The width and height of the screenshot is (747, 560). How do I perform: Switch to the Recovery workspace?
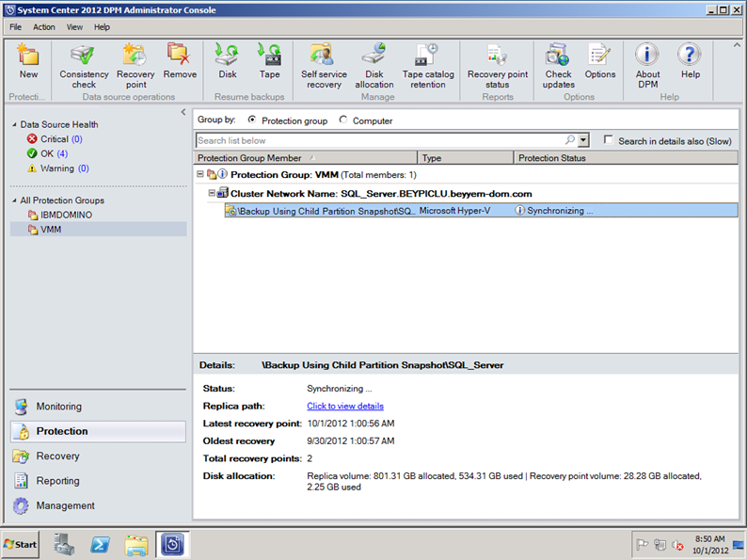98,456
